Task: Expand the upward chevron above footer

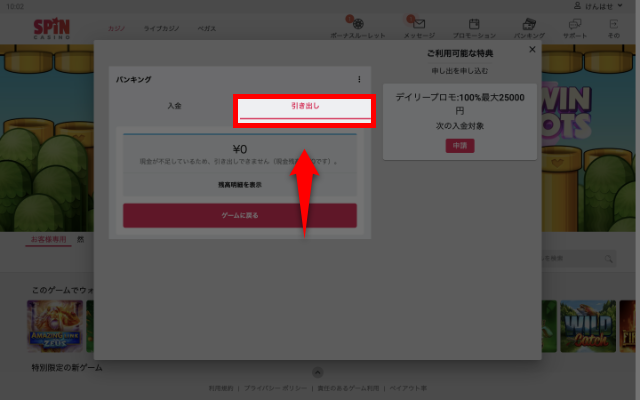Action: pyautogui.click(x=318, y=372)
